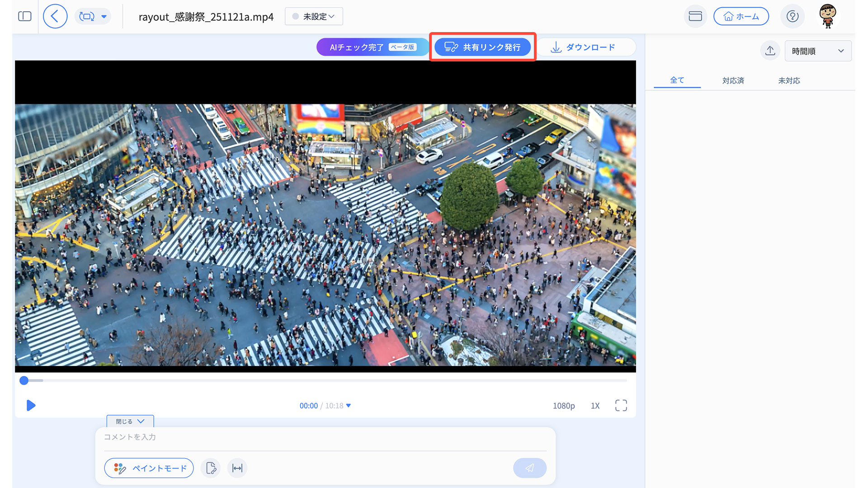Switch to the 未対応 tab

(x=789, y=80)
